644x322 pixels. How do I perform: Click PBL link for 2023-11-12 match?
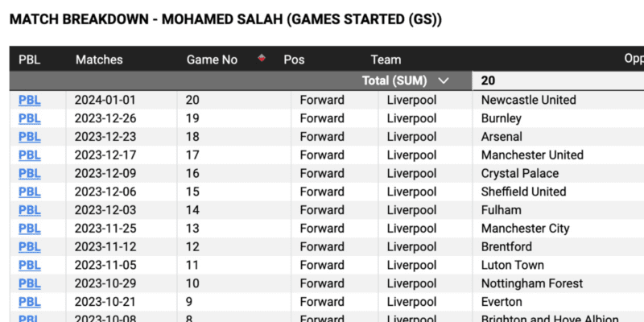29,246
